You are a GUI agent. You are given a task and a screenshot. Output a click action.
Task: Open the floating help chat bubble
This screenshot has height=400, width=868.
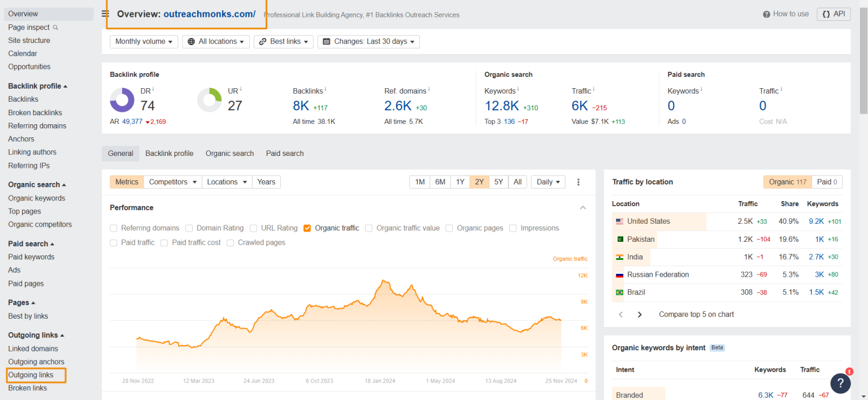[840, 383]
